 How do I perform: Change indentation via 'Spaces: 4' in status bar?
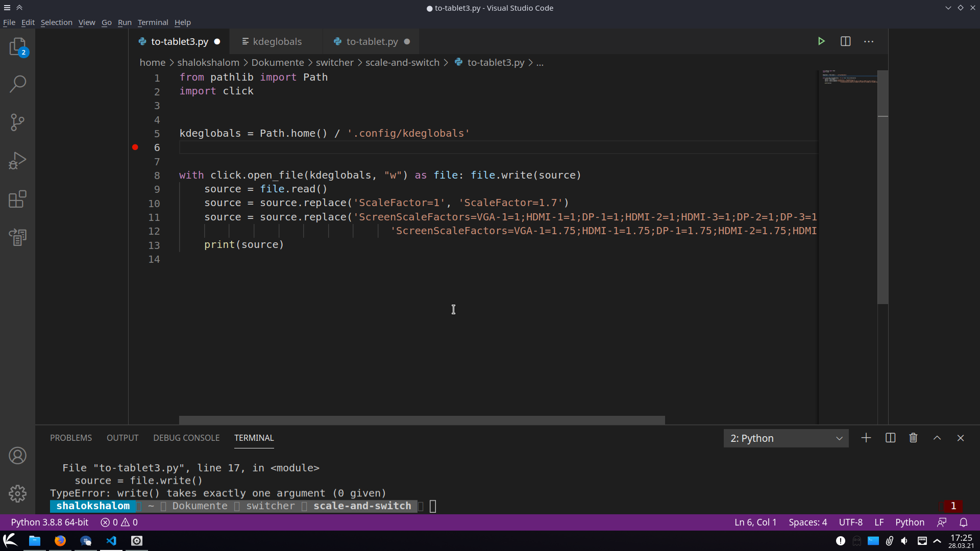coord(807,522)
